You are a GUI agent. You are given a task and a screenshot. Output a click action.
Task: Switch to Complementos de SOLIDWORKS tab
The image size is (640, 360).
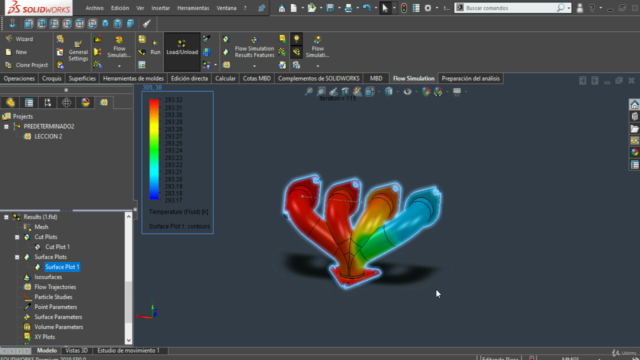[x=318, y=78]
